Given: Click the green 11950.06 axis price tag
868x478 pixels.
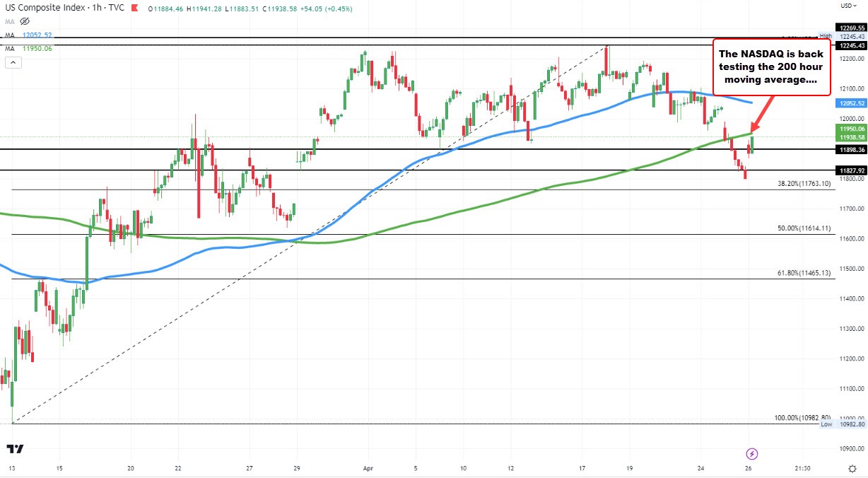Looking at the screenshot, I should click(x=850, y=128).
